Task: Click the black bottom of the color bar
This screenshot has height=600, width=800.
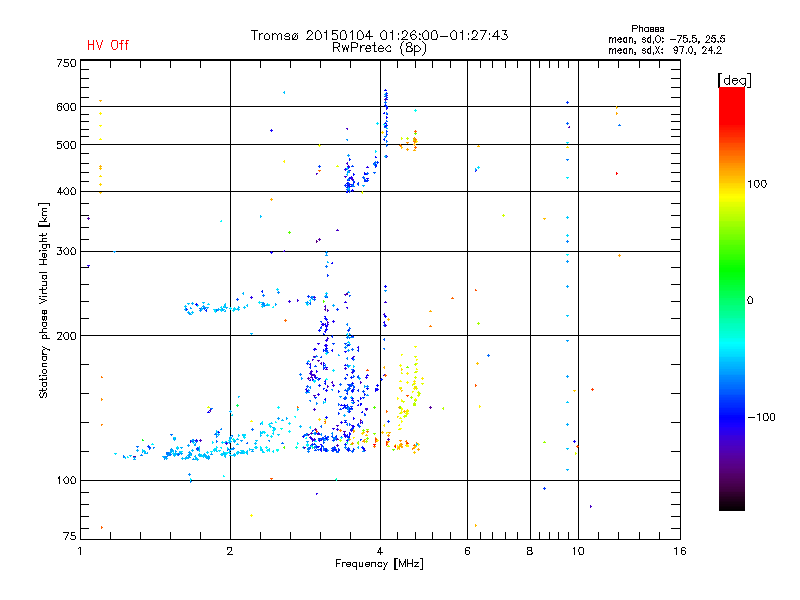Action: tap(732, 503)
